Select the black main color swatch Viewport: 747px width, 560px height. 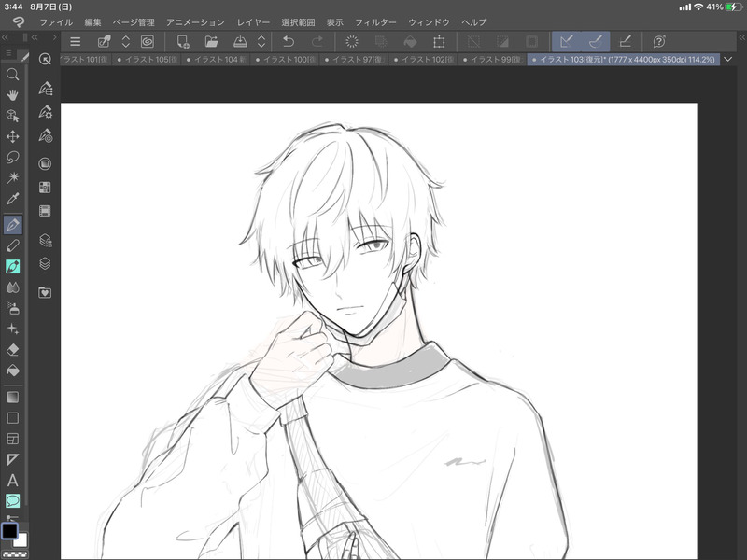point(9,530)
